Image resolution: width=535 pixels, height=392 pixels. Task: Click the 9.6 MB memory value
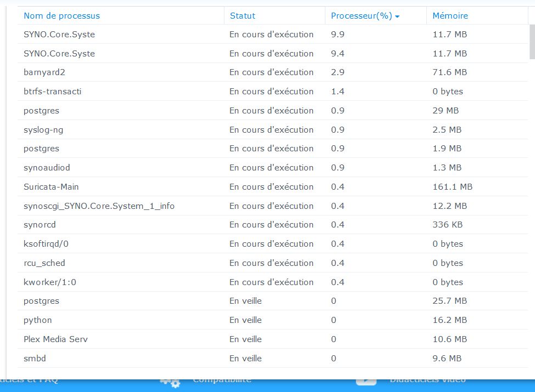coord(447,358)
